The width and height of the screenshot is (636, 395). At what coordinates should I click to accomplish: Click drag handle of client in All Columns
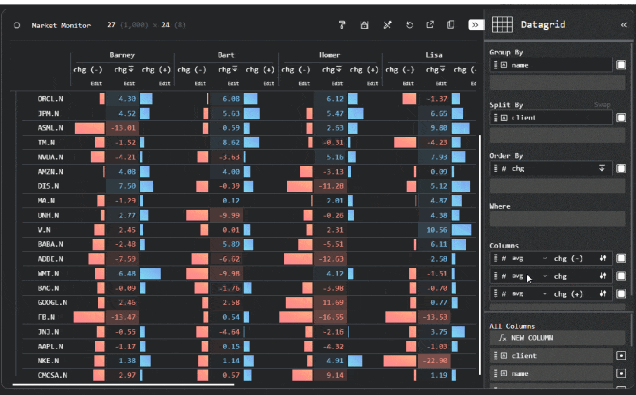tap(495, 356)
